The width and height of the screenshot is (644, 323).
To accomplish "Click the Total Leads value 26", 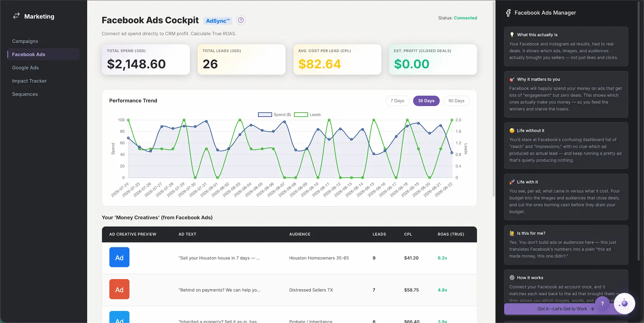I will coord(210,64).
